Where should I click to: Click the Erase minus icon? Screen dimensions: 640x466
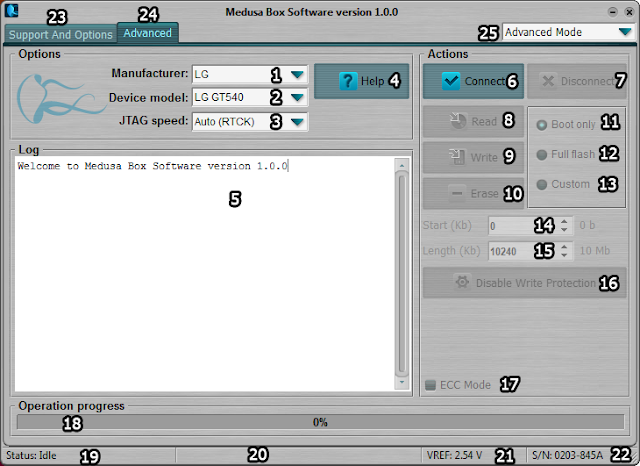click(457, 193)
